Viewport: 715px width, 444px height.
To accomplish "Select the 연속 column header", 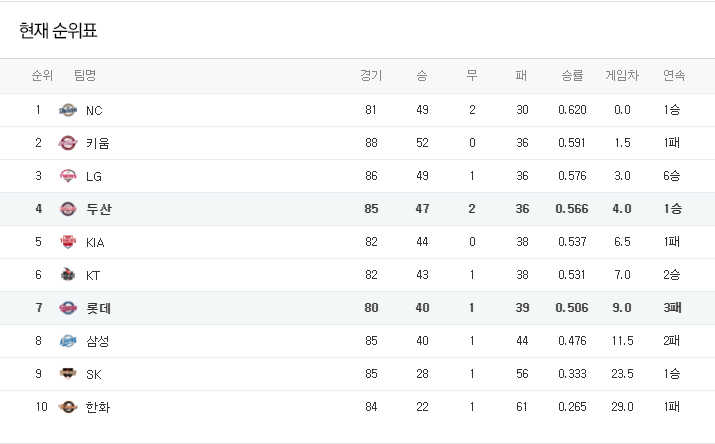I will click(x=674, y=75).
